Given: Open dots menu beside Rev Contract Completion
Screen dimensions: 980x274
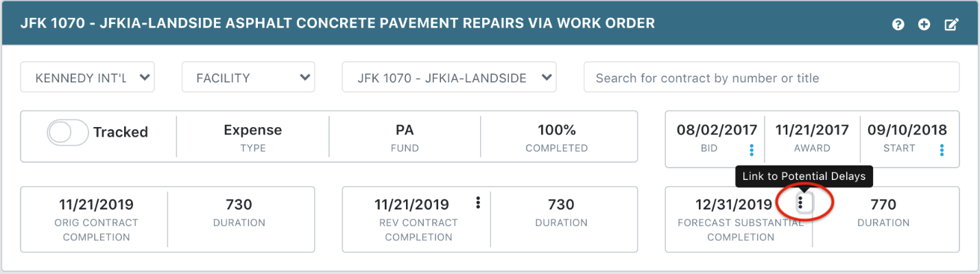Looking at the screenshot, I should pos(478,203).
